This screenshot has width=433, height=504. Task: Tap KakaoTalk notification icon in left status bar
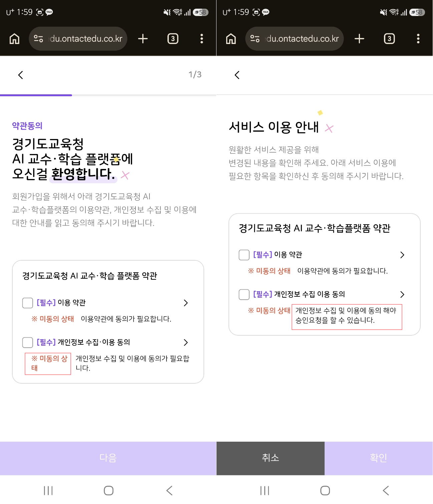click(49, 12)
